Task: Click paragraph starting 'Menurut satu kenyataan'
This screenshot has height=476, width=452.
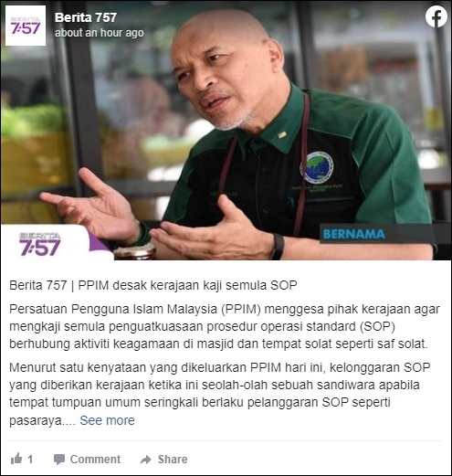Action: [219, 394]
